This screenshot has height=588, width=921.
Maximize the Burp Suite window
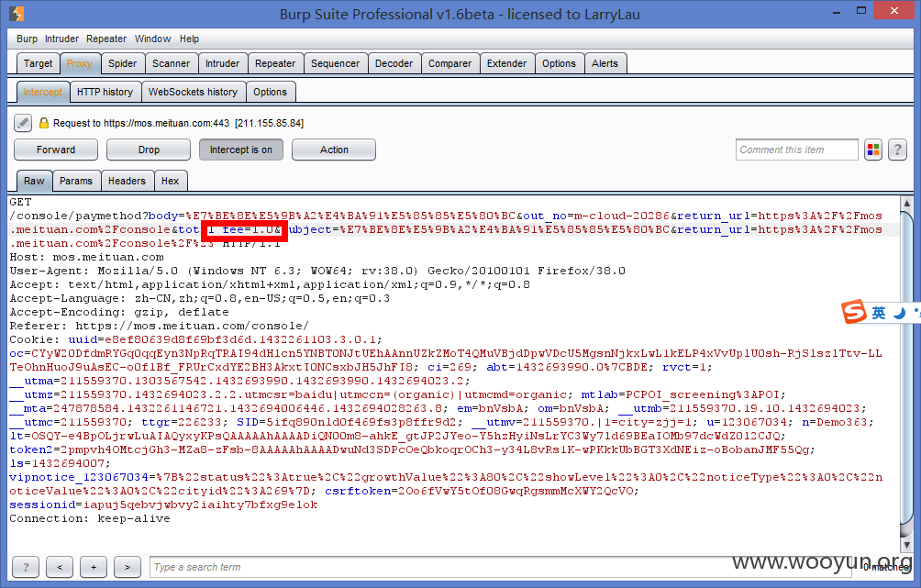coord(861,11)
